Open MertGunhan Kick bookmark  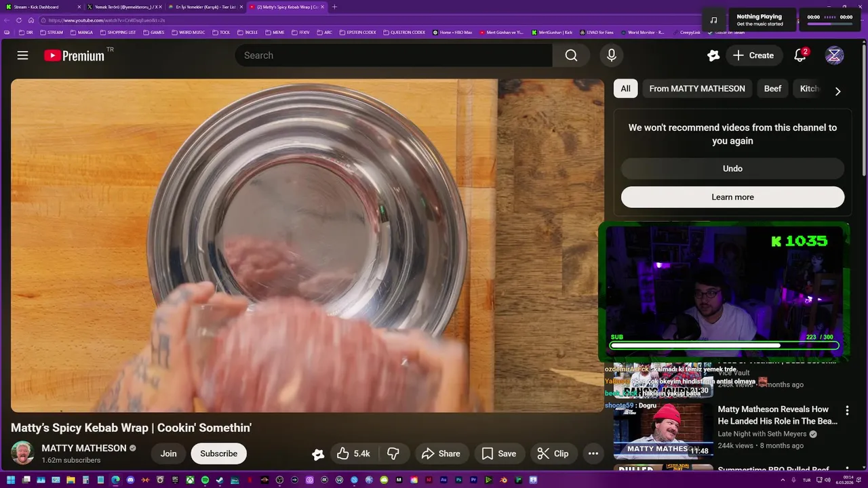click(553, 32)
